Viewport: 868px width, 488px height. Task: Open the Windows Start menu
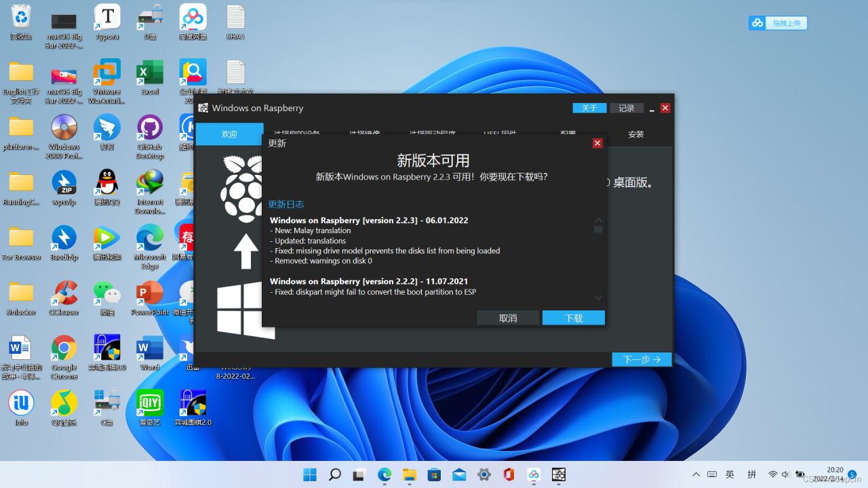tap(310, 474)
